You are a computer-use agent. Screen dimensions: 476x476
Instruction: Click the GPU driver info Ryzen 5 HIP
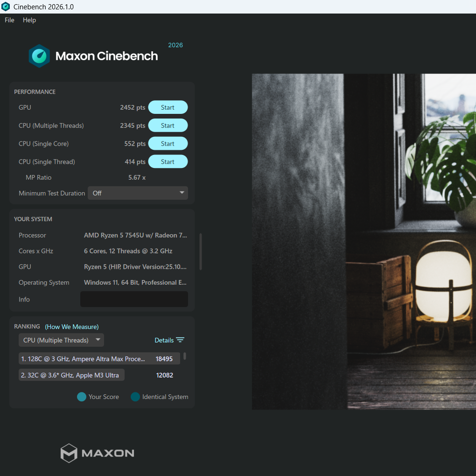135,266
